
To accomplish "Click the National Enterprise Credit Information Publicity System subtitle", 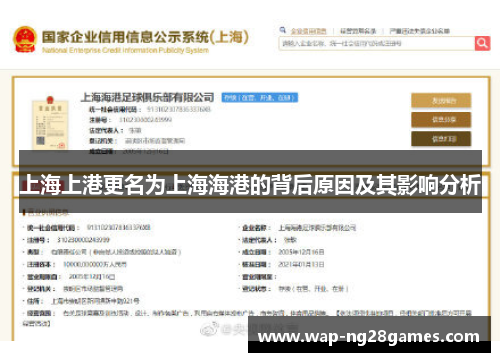I will tap(125, 50).
